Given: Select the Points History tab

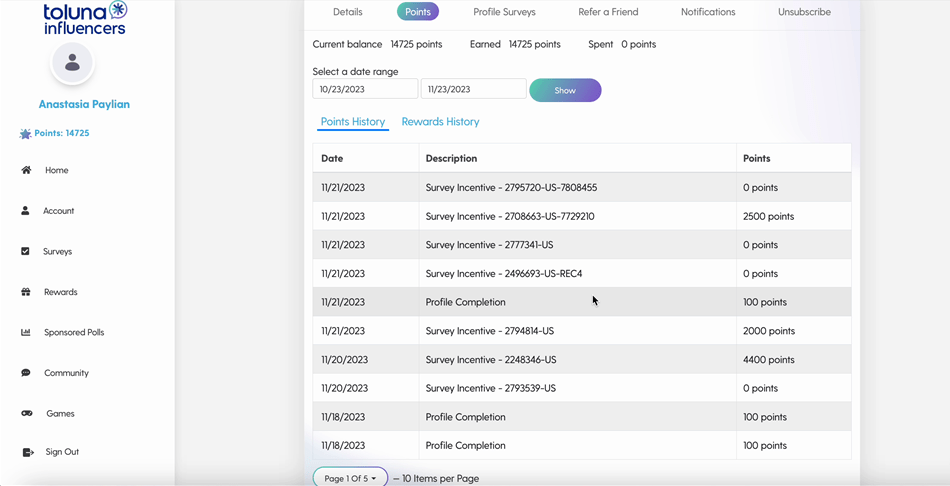Looking at the screenshot, I should pyautogui.click(x=353, y=122).
